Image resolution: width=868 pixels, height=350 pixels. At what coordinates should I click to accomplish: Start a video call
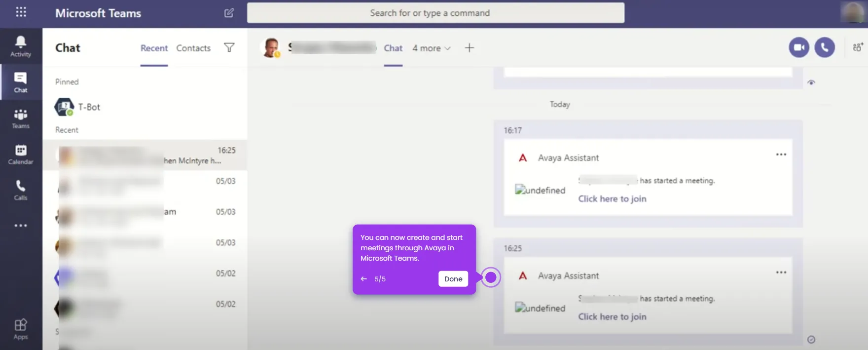tap(799, 47)
